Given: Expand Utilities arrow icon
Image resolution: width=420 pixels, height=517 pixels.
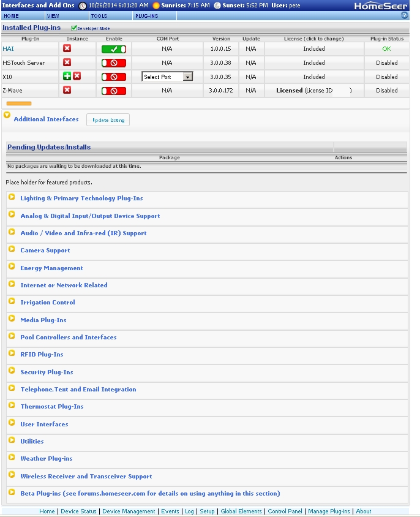Looking at the screenshot, I should click(12, 440).
